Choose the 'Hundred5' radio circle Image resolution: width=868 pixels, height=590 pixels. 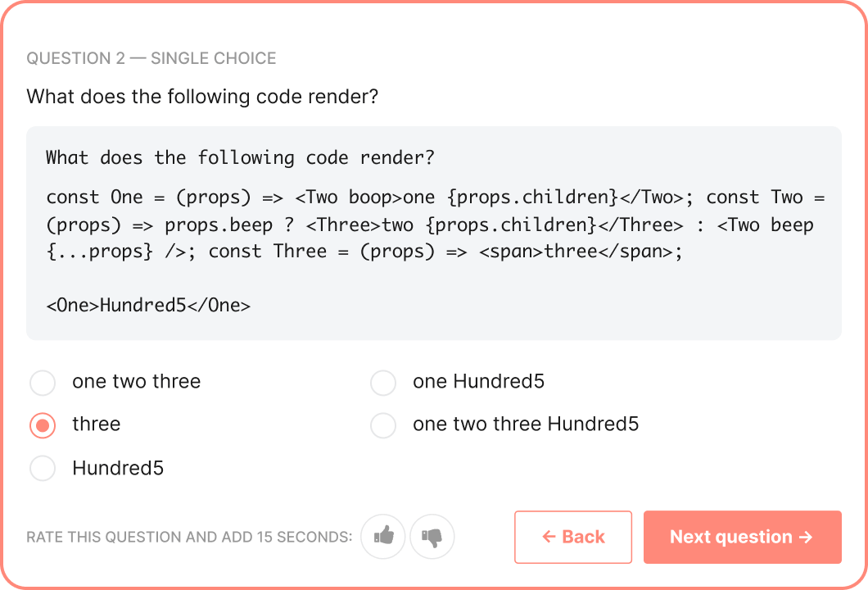pyautogui.click(x=43, y=468)
